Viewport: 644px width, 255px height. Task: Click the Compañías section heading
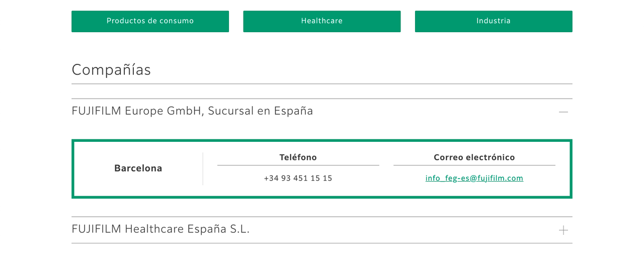coord(111,69)
